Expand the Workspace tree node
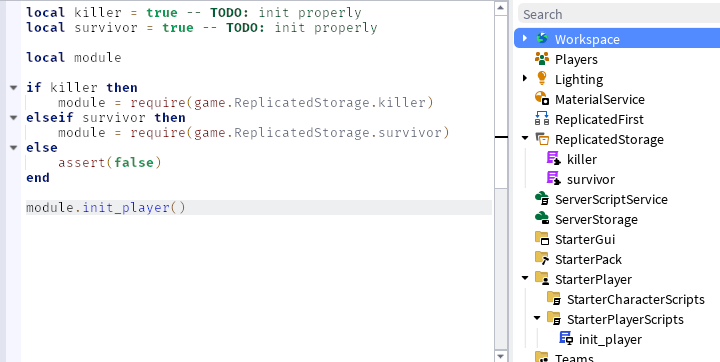 pyautogui.click(x=525, y=38)
